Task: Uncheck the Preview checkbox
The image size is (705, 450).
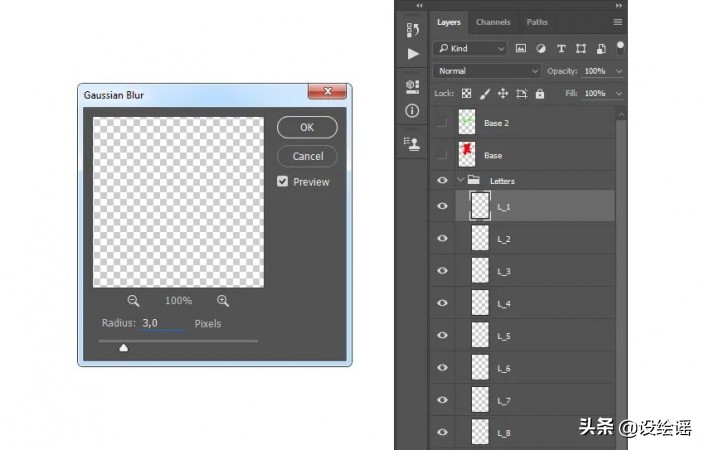Action: point(282,181)
